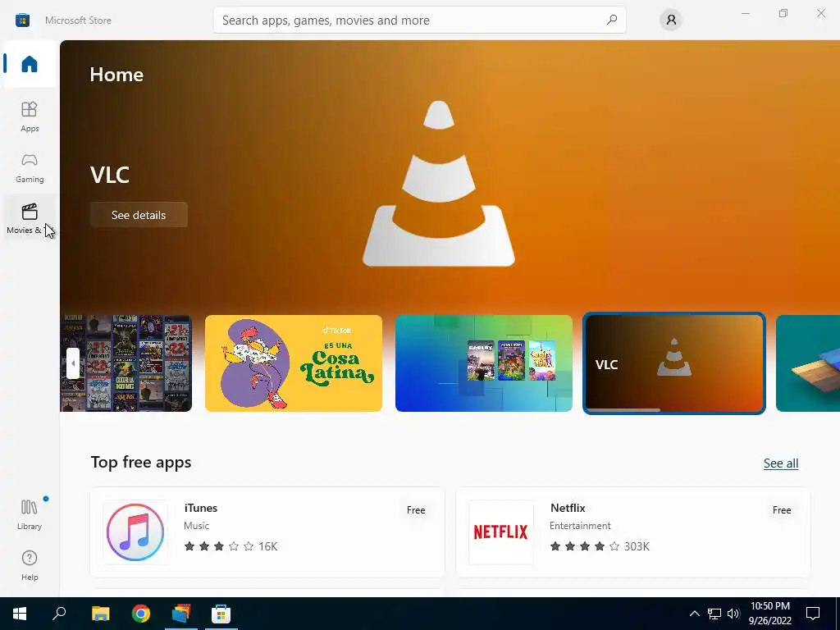This screenshot has height=630, width=840.
Task: Open taskbar search
Action: click(x=59, y=614)
